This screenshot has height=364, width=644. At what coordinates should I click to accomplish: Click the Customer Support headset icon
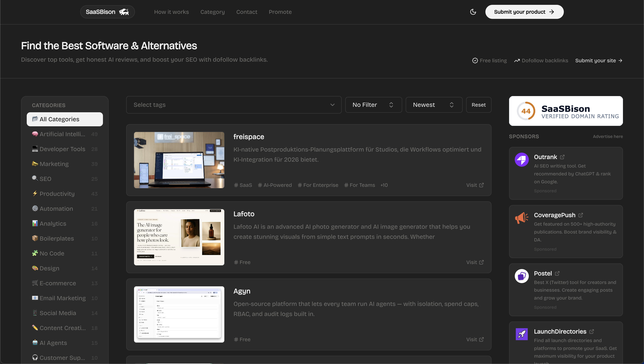[x=35, y=357]
